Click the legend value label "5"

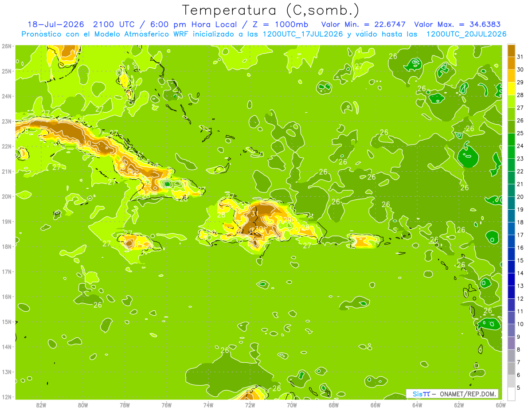point(519,388)
